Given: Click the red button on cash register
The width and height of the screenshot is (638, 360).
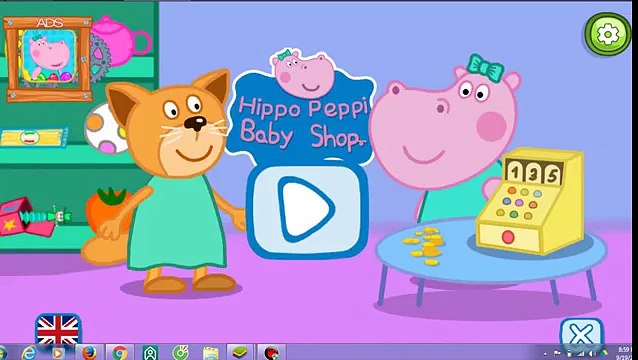Looking at the screenshot, I should coord(508,237).
